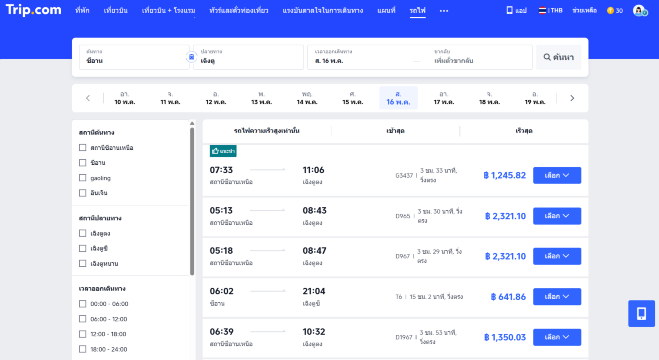
Task: Edit the destination station field
Action: 248,57
